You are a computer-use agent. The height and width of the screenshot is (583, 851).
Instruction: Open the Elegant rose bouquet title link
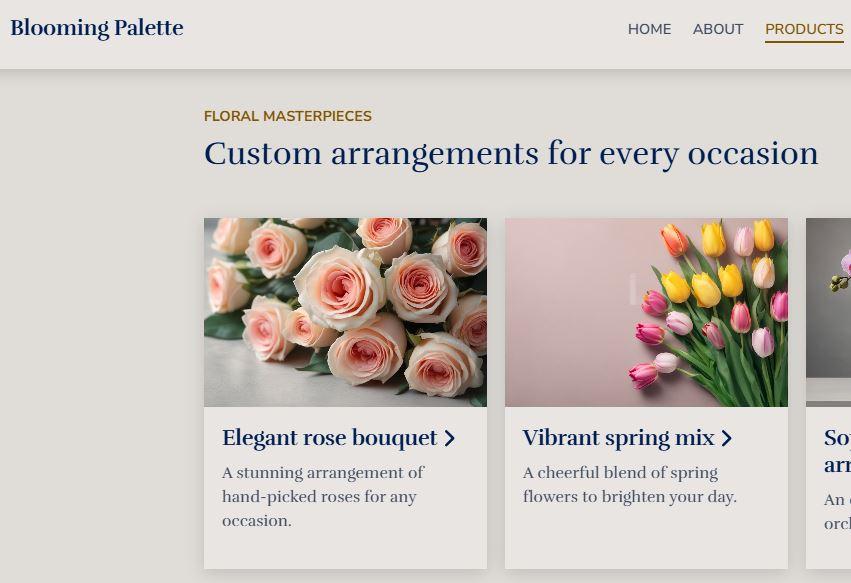pos(329,438)
